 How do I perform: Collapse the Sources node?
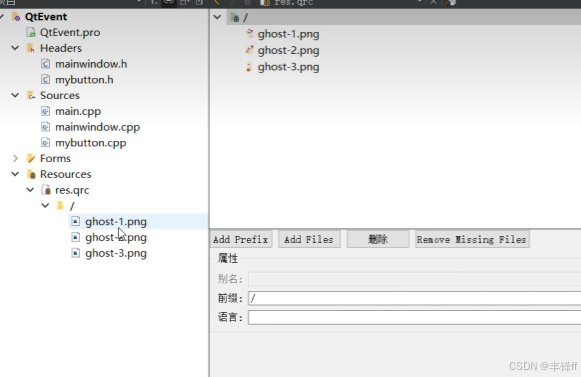tap(15, 95)
